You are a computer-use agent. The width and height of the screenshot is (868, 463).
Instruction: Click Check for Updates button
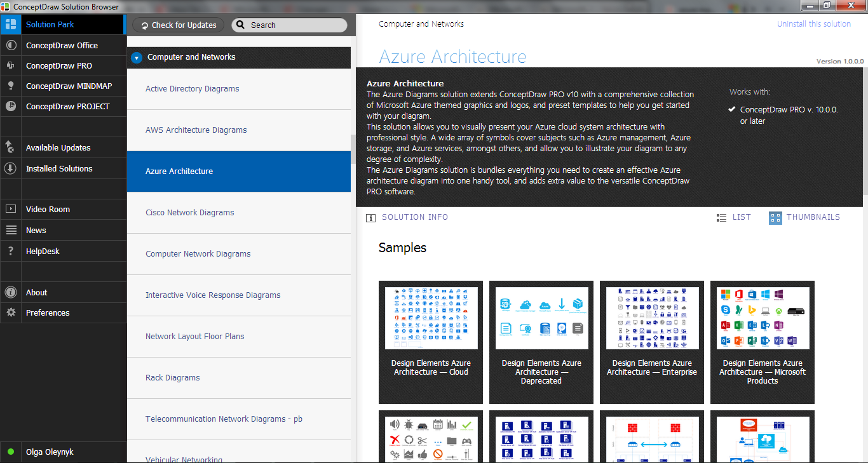coord(179,25)
